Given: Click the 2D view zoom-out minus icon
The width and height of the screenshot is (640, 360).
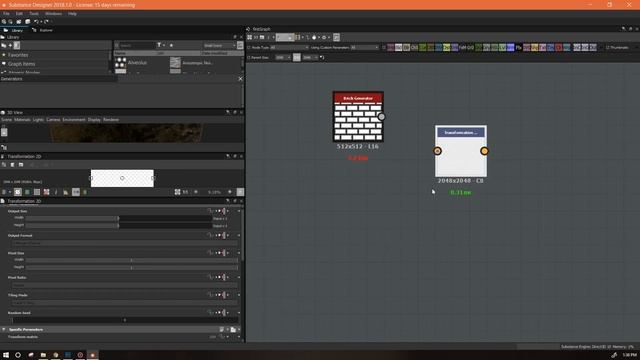Looking at the screenshot, I should tap(196, 192).
